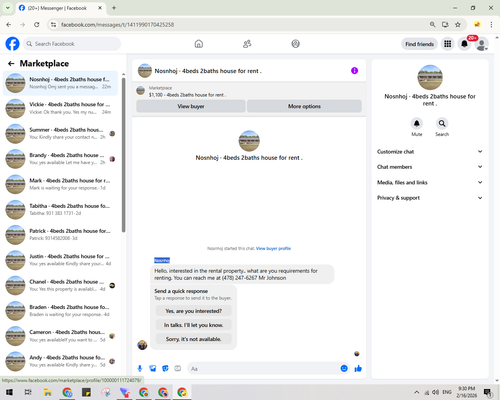500x400 pixels.
Task: Attach a photo or file
Action: coord(153,368)
